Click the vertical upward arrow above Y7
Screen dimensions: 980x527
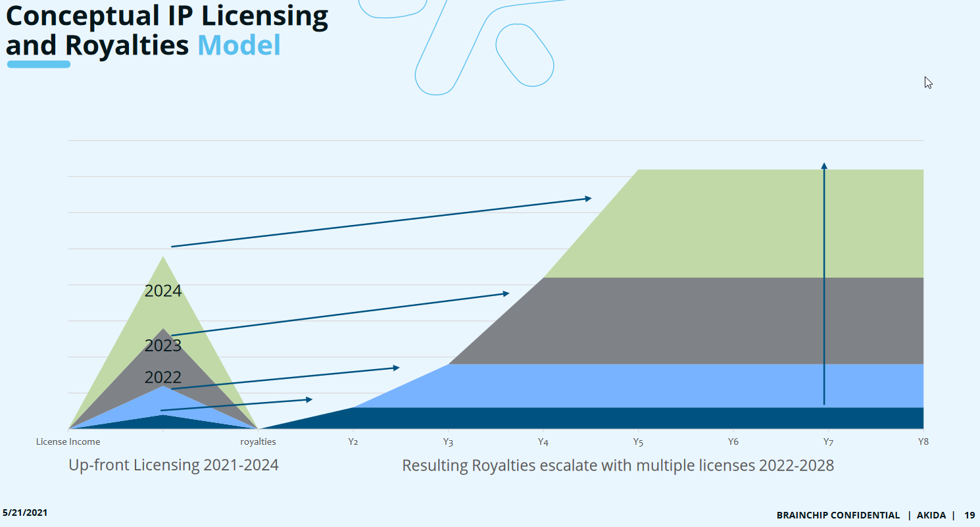coord(824,283)
